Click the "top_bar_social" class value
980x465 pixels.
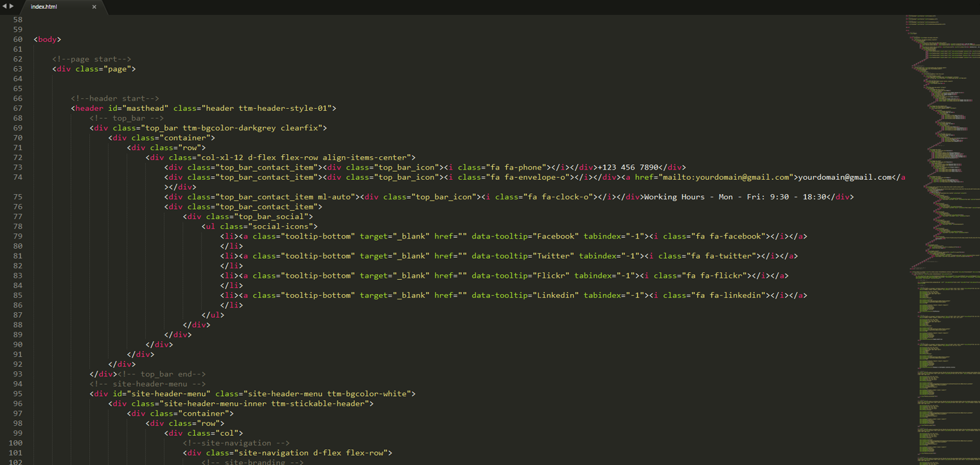[x=274, y=216]
